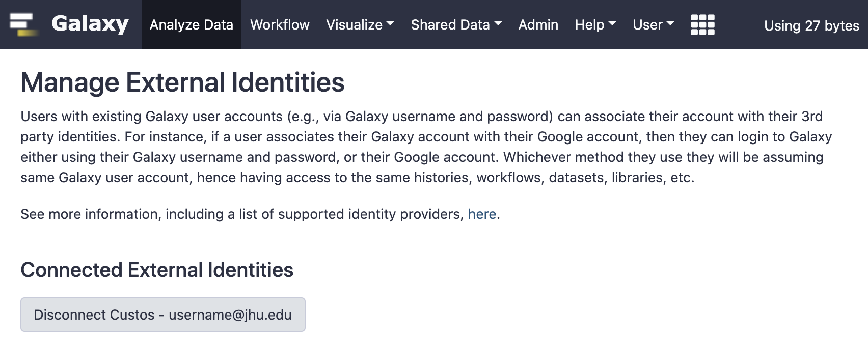Click the Connected External Identities heading
The height and width of the screenshot is (343, 868).
pos(157,270)
